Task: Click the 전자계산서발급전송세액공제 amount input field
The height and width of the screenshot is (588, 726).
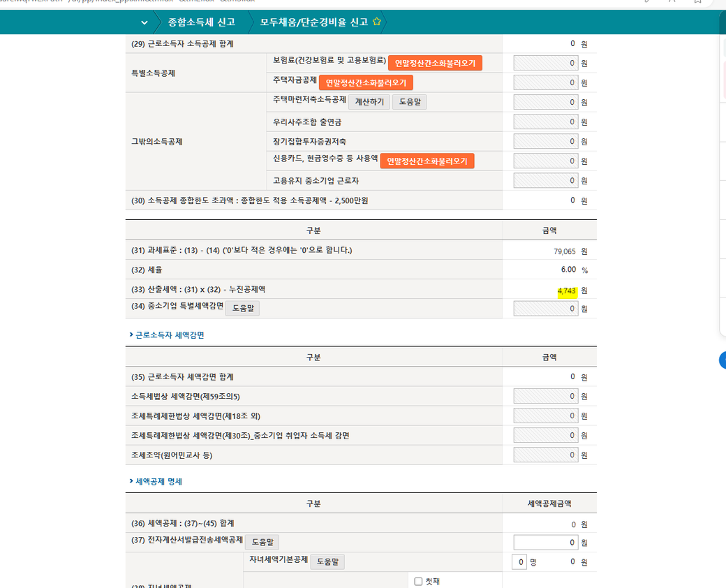Action: point(546,543)
